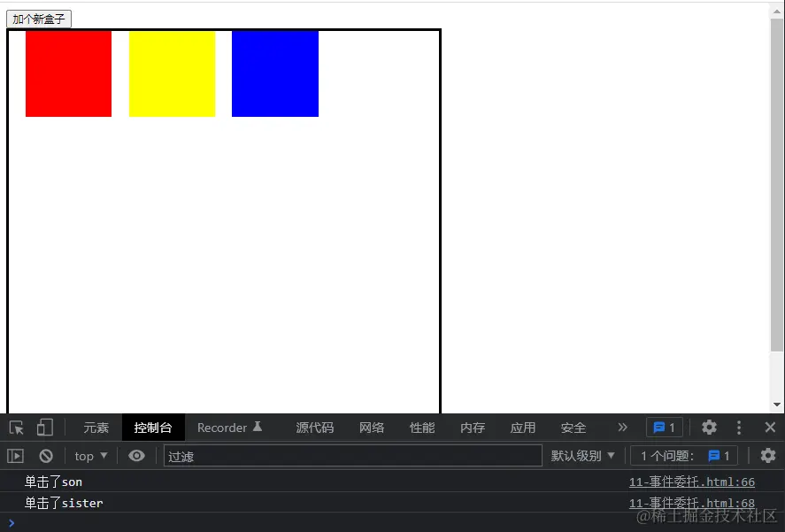This screenshot has width=785, height=532.
Task: Click the page vertical scrollbar thumb
Action: click(x=777, y=185)
